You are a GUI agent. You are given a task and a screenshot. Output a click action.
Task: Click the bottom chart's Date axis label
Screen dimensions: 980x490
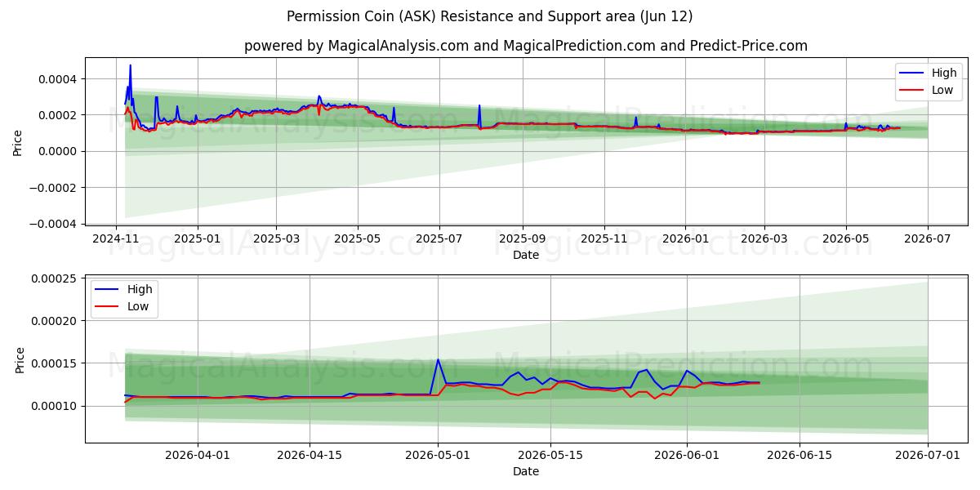pyautogui.click(x=526, y=471)
